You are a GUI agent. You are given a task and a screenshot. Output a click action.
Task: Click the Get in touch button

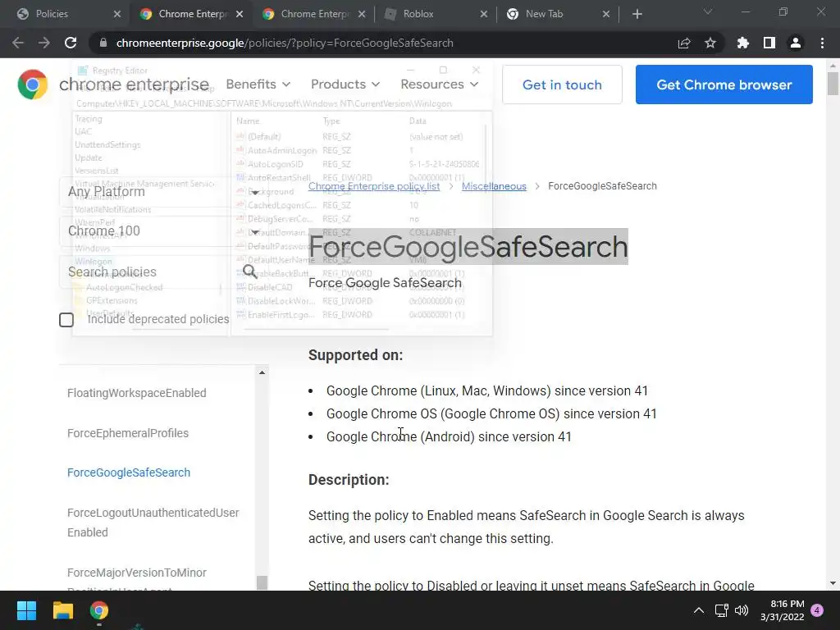coord(562,84)
